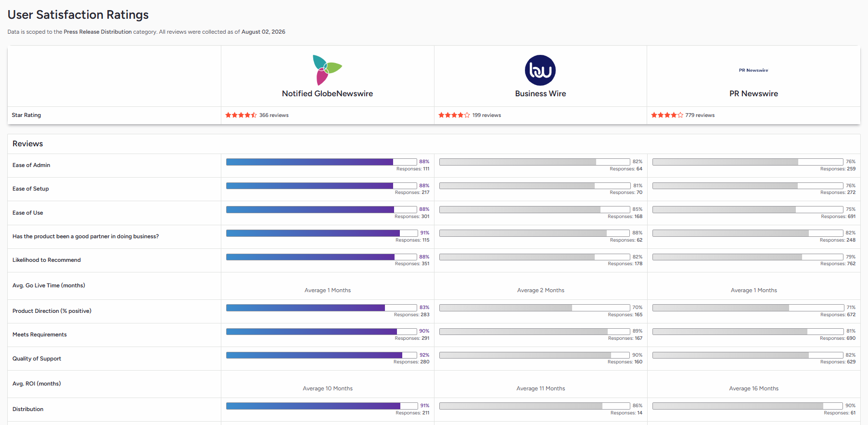
Task: Select the Distribution row label
Action: click(28, 409)
